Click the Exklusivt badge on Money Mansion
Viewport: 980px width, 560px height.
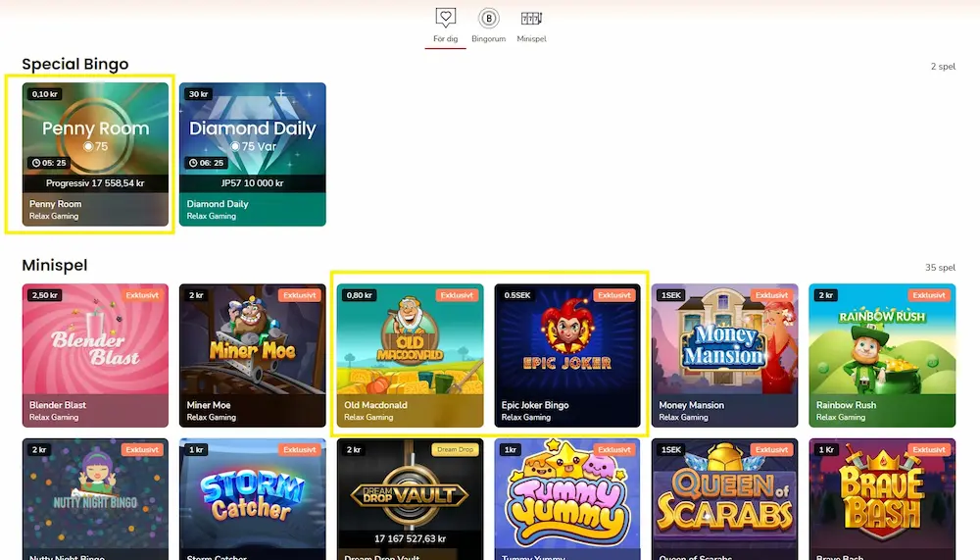[771, 295]
